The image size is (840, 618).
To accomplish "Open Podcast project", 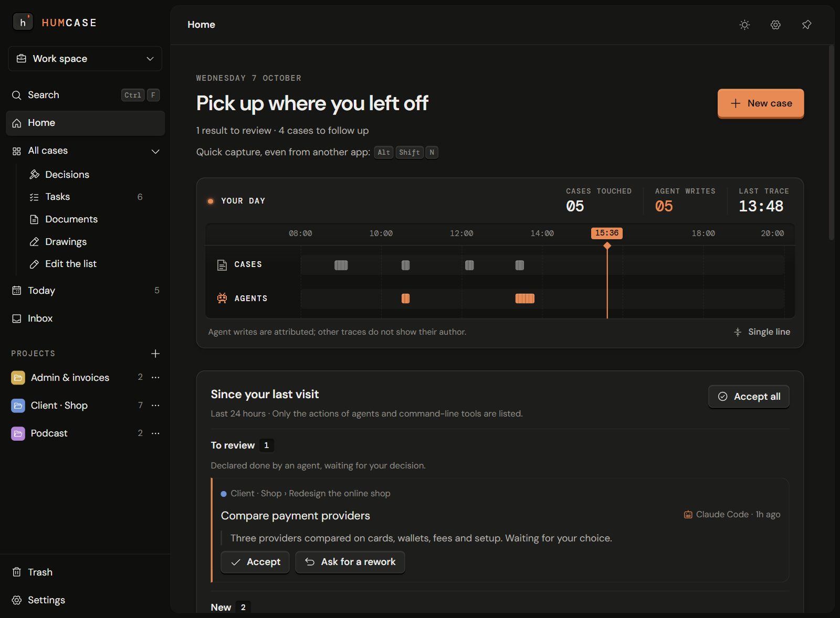I will tap(49, 433).
